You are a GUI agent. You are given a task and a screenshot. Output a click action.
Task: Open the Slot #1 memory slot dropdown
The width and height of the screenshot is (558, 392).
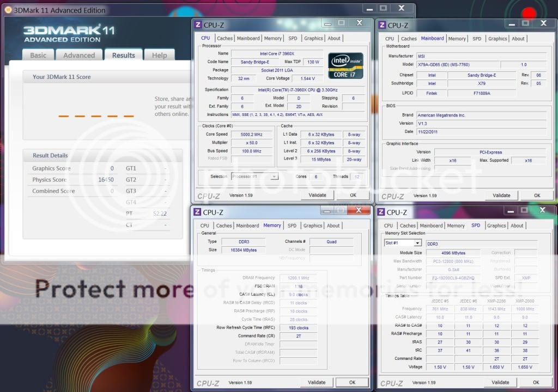(417, 243)
